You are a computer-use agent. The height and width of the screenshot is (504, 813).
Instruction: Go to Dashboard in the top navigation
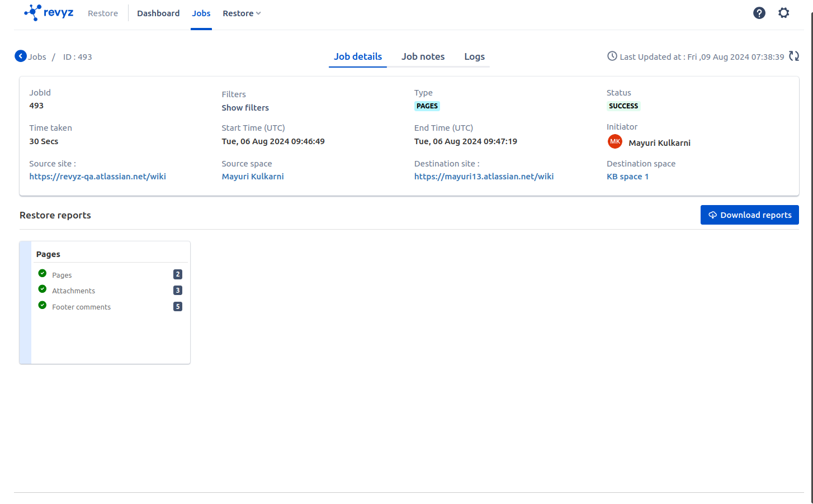pos(158,13)
